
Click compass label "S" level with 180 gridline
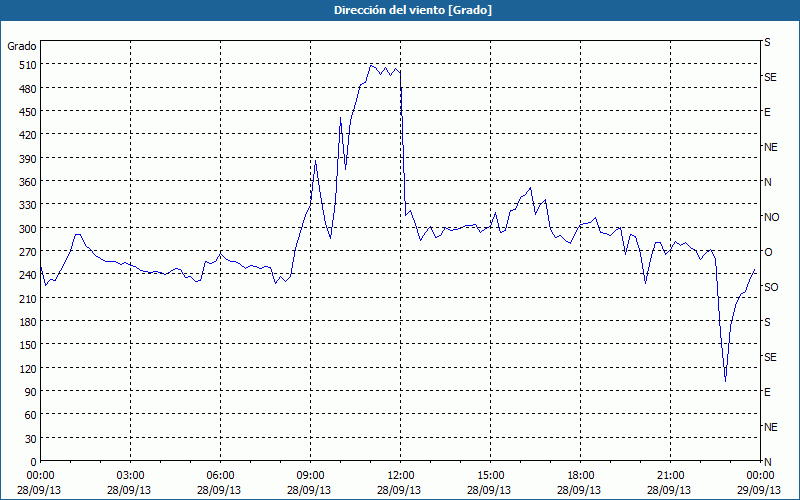[x=767, y=322]
